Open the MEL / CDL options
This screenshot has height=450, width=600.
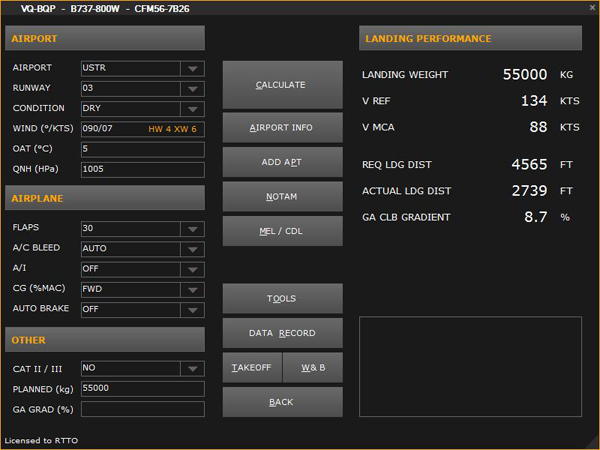click(x=282, y=231)
